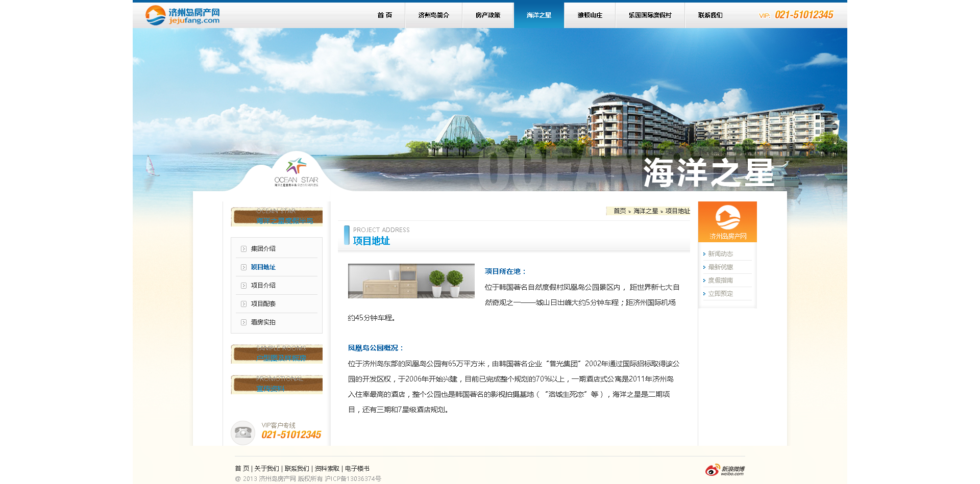This screenshot has width=980, height=484.
Task: Open 项目配套 in the left sidebar
Action: (263, 304)
